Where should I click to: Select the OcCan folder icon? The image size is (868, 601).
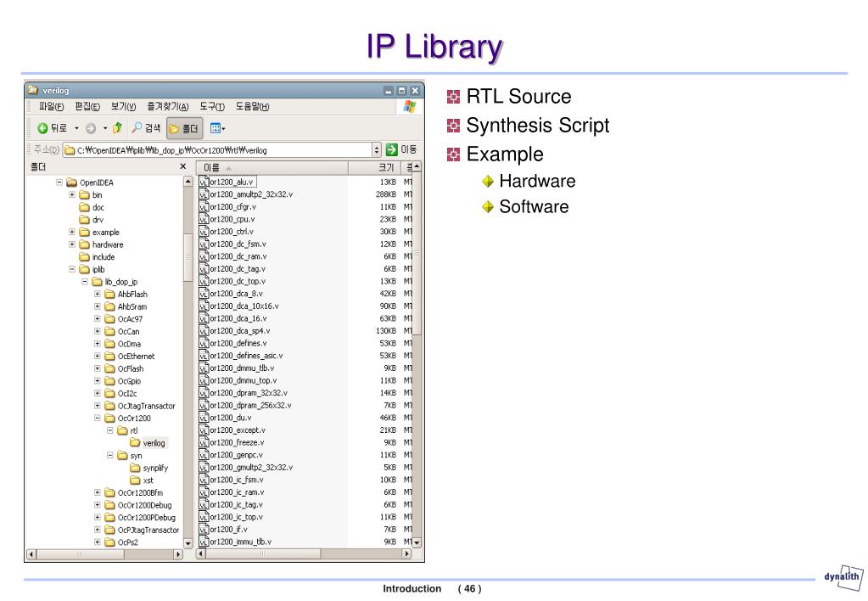coord(109,331)
